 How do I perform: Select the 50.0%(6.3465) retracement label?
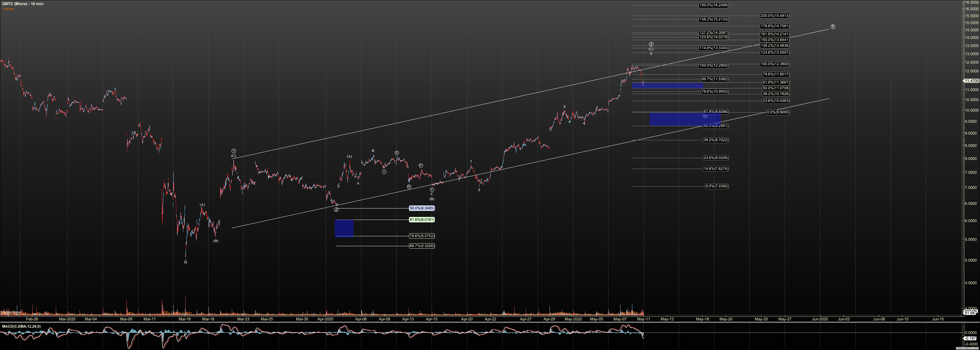point(422,208)
